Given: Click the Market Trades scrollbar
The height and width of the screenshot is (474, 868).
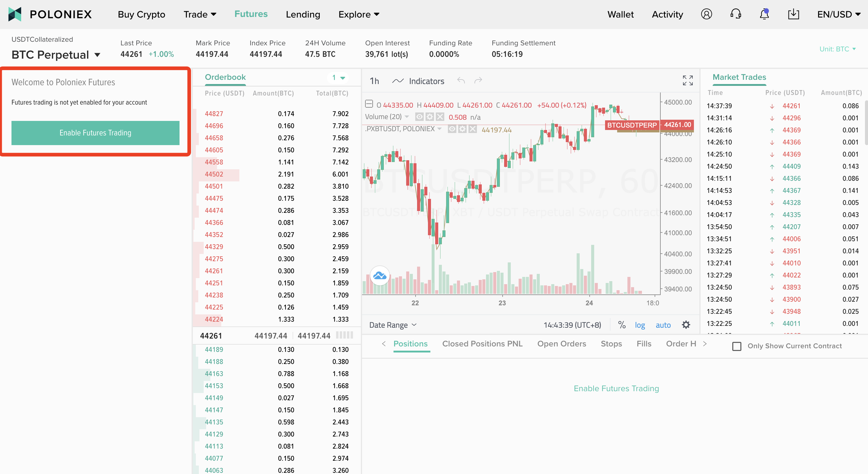Looking at the screenshot, I should (866, 123).
